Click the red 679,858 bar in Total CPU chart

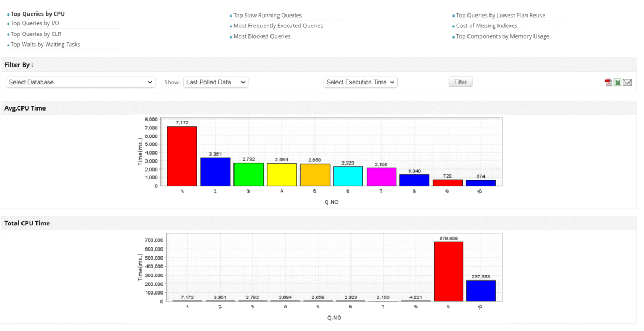[448, 271]
